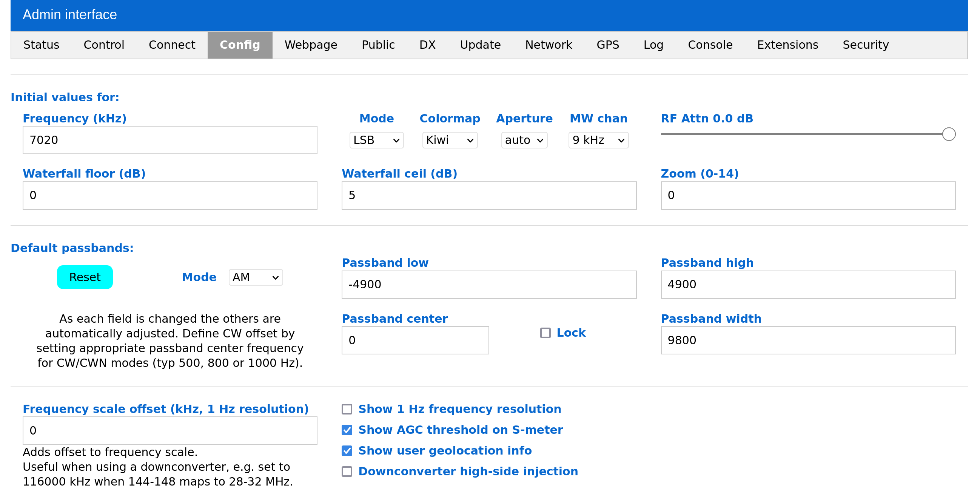Switch to the Extensions tab
Viewport: 980px width, 498px height.
click(787, 45)
